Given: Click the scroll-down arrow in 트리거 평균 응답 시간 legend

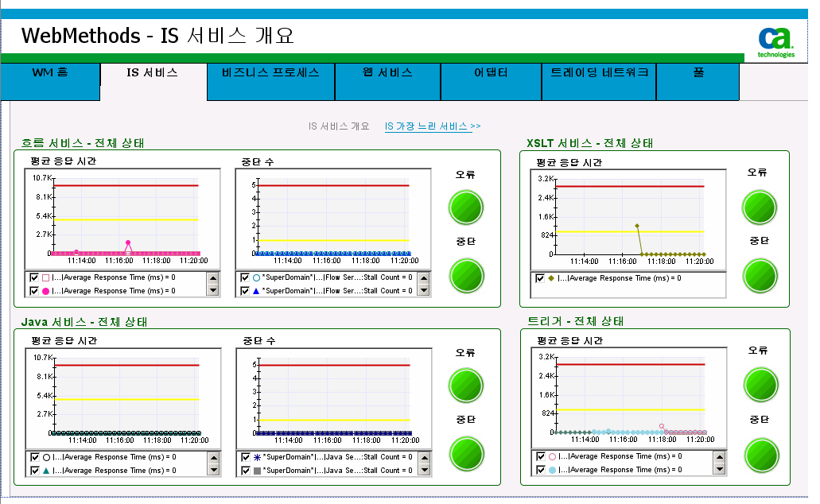Looking at the screenshot, I should pyautogui.click(x=720, y=470).
